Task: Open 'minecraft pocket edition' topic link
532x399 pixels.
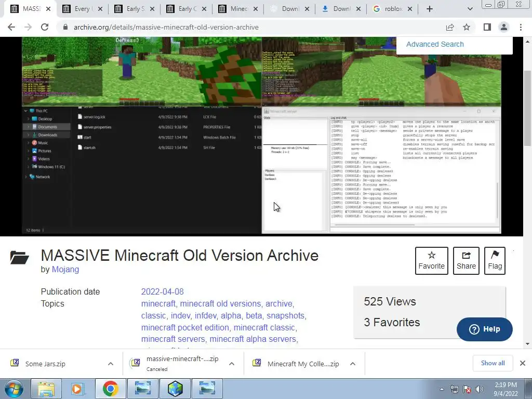Action: (x=185, y=327)
